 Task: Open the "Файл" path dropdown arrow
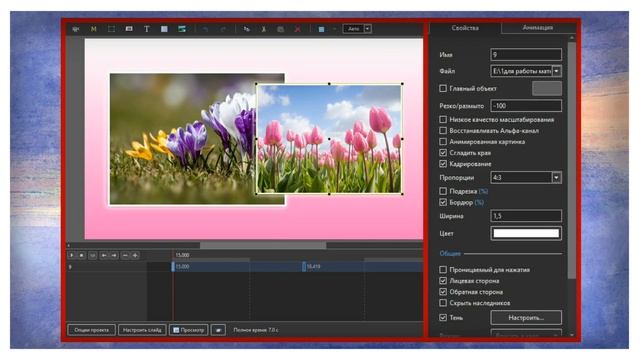557,71
